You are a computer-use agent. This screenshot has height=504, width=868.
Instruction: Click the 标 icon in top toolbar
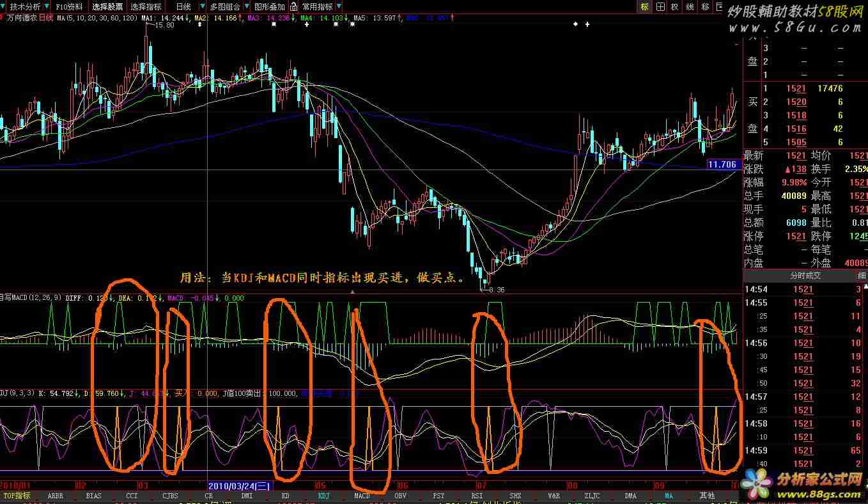coord(644,6)
